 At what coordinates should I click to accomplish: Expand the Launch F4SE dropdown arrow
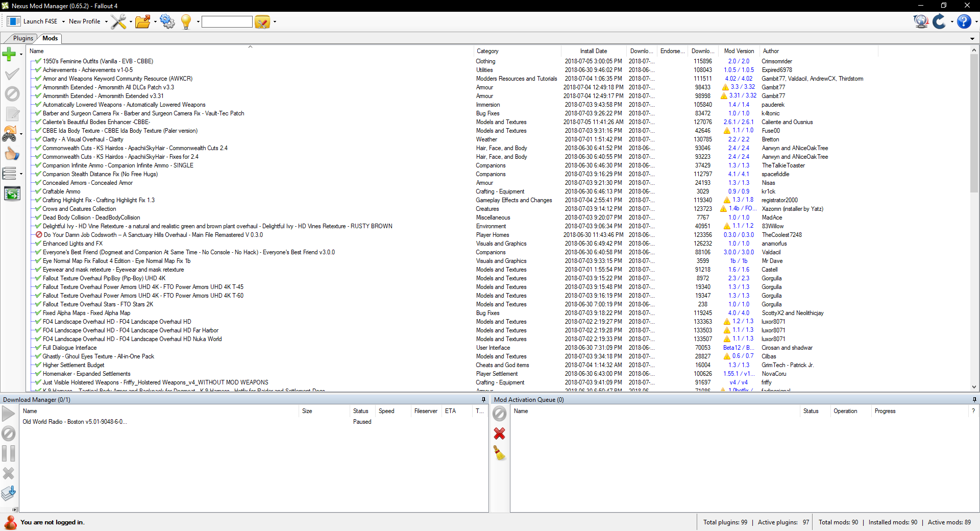click(63, 21)
